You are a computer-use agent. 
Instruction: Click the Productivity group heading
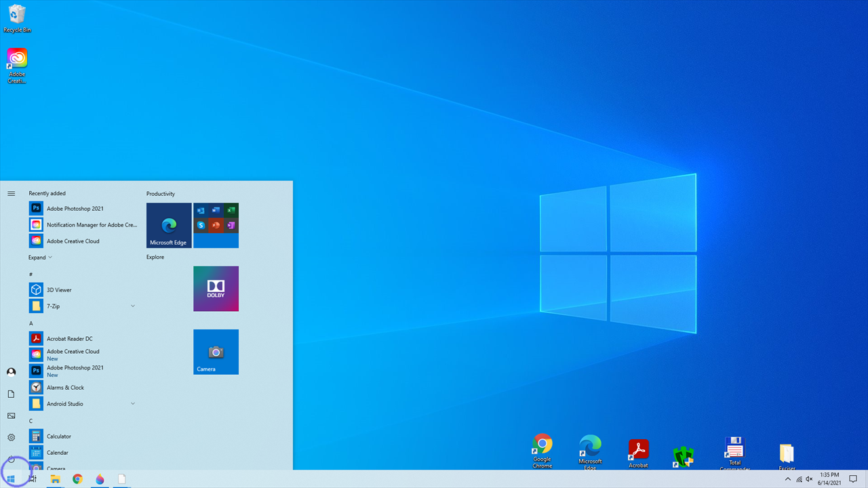(x=161, y=194)
